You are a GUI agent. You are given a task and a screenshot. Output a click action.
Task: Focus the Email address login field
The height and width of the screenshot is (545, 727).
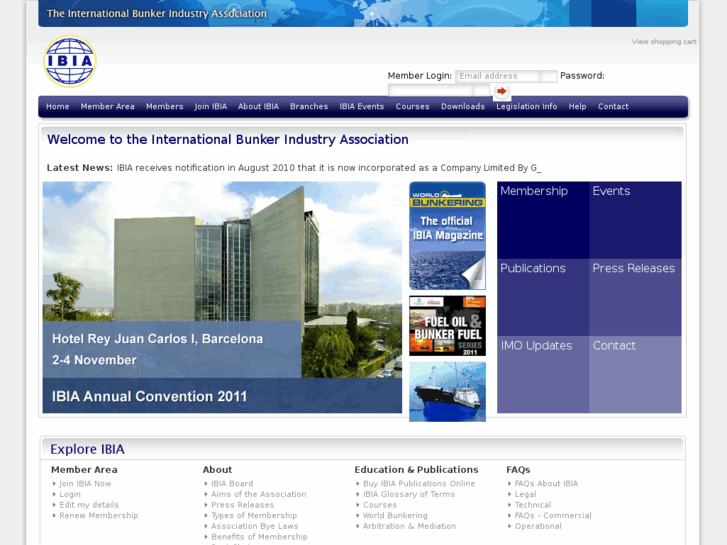point(506,76)
